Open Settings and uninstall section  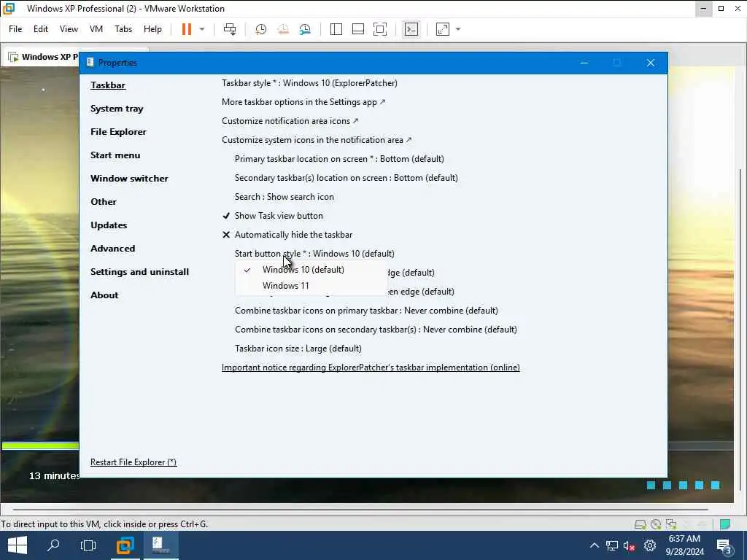[x=139, y=272]
